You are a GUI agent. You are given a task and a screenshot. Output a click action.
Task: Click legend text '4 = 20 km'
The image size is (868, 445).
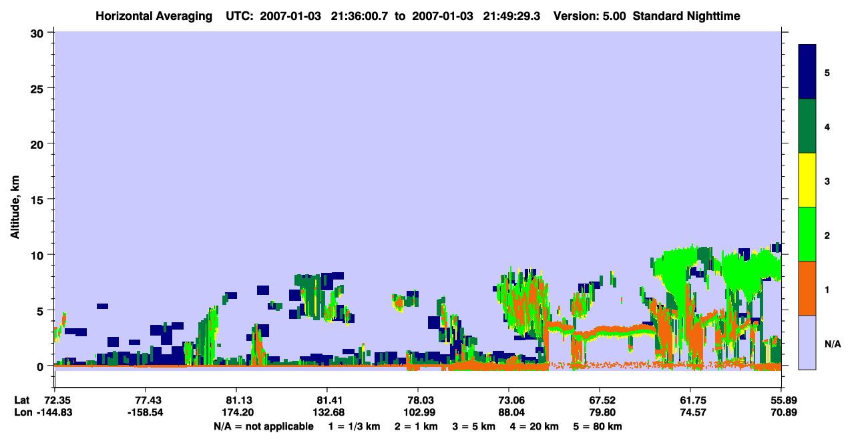pyautogui.click(x=535, y=426)
